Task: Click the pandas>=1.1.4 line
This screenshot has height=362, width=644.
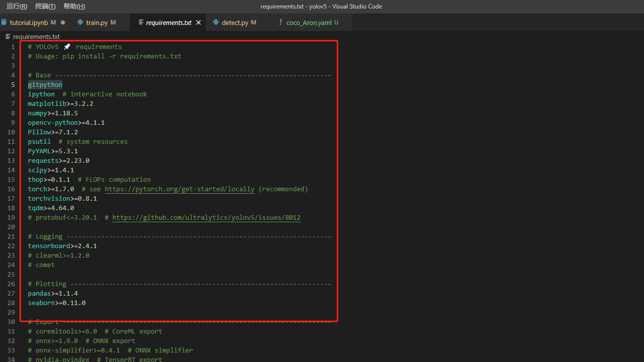Action: [x=53, y=294]
